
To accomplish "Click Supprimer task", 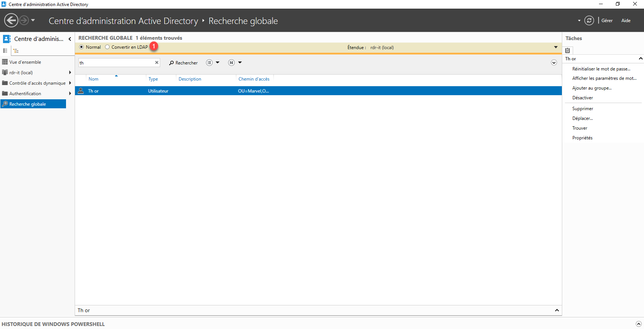I will click(582, 109).
